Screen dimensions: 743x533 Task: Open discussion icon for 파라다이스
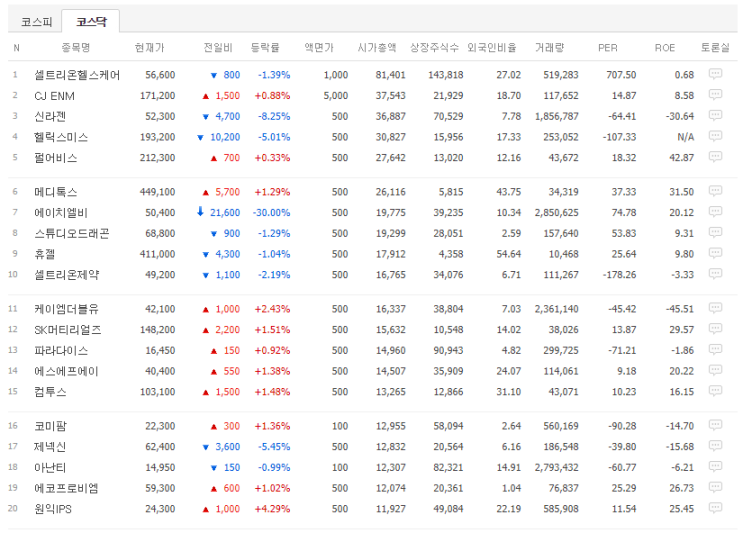click(x=715, y=350)
